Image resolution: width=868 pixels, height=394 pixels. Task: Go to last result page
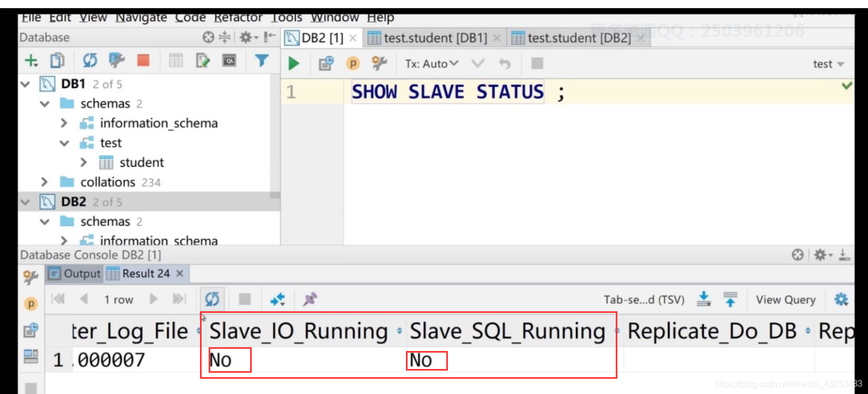click(179, 299)
